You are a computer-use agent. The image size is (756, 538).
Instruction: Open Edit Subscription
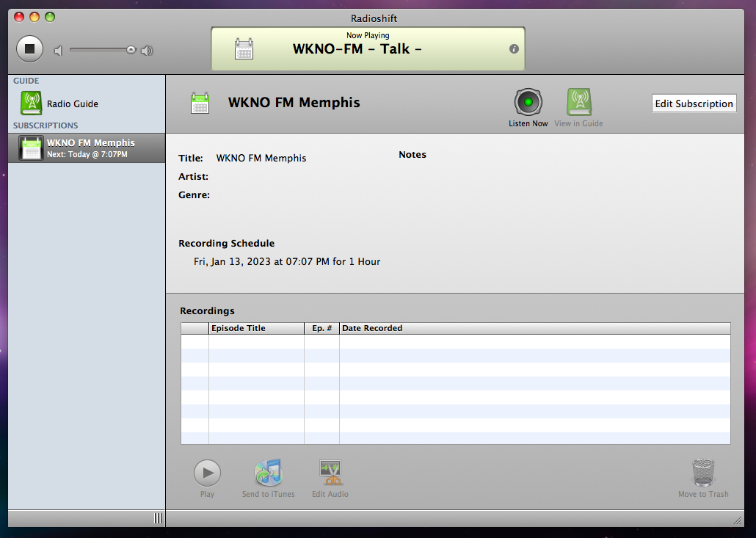point(694,103)
